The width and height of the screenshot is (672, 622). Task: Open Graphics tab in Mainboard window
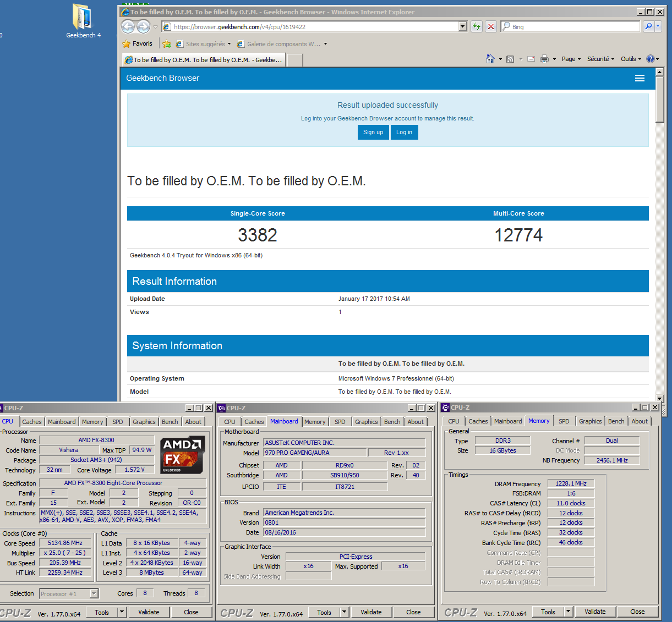(x=367, y=422)
